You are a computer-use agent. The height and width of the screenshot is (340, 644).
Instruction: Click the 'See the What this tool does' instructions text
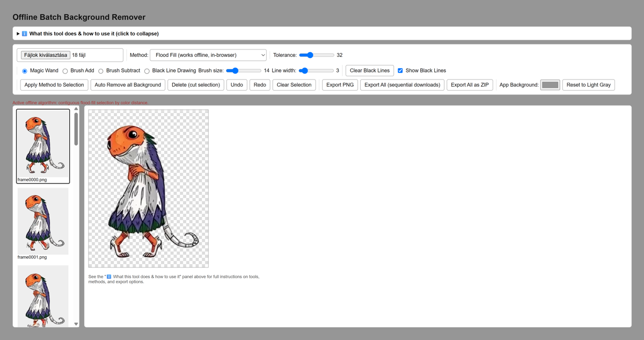tap(174, 279)
